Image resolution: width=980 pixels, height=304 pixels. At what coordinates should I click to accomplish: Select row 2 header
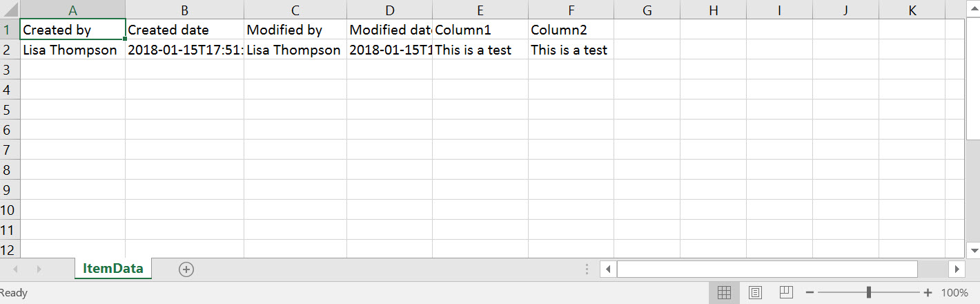pyautogui.click(x=8, y=50)
